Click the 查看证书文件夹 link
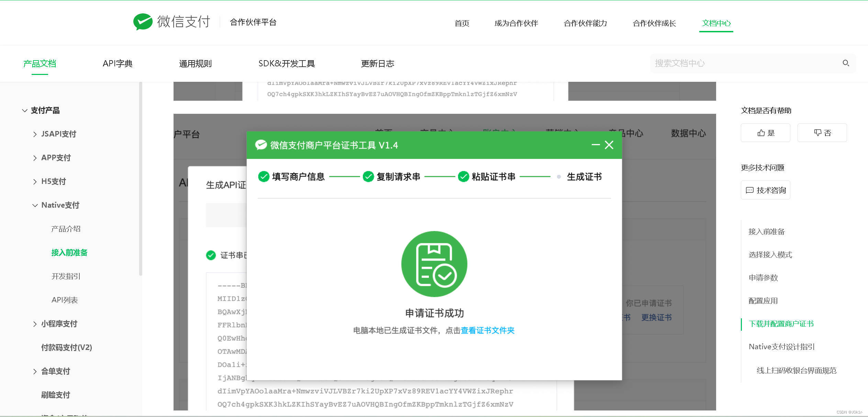 487,330
